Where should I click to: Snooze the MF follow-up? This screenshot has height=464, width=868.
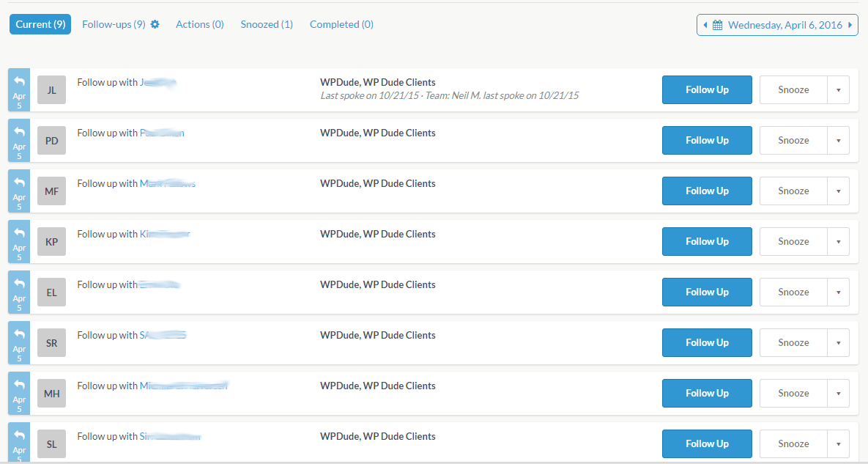coord(793,191)
